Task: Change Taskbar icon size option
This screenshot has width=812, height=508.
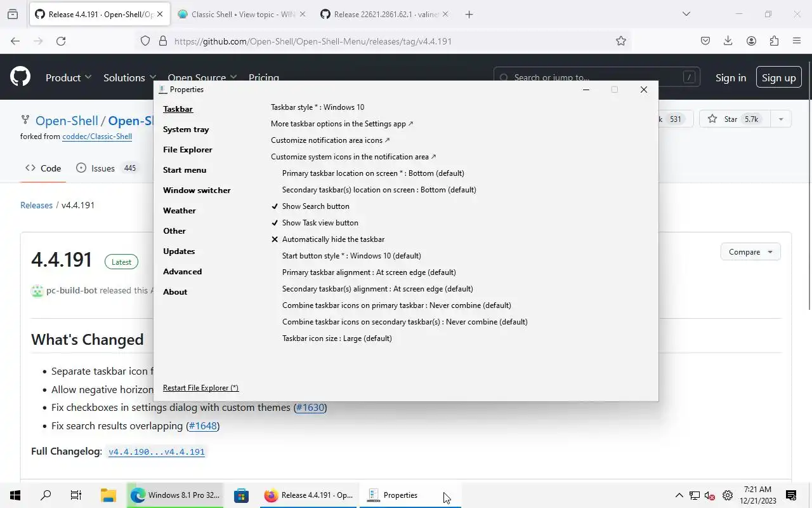Action: (337, 338)
